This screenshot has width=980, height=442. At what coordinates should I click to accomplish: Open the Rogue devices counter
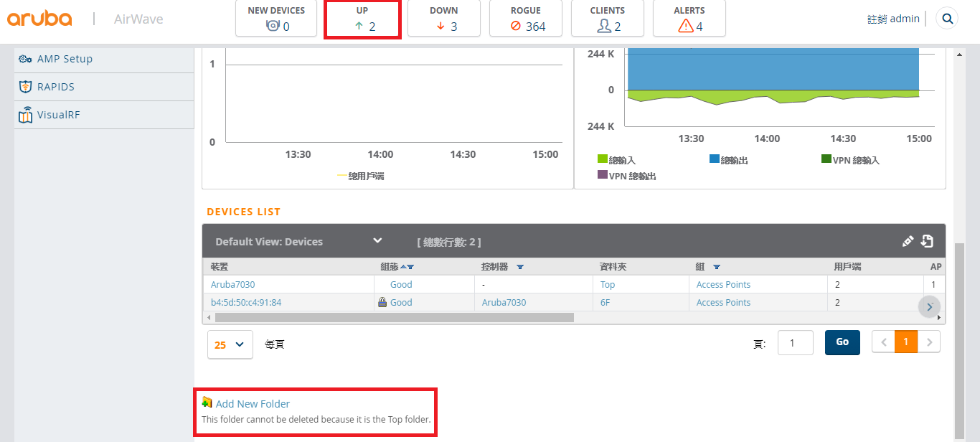(x=526, y=19)
